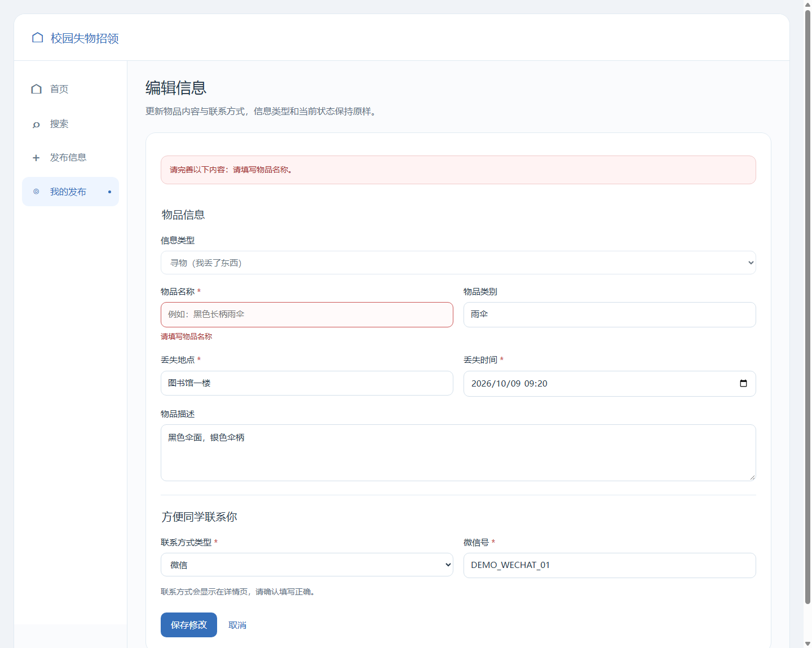The width and height of the screenshot is (812, 648).
Task: Click the dot indicator beside 我的发布
Action: click(x=109, y=192)
